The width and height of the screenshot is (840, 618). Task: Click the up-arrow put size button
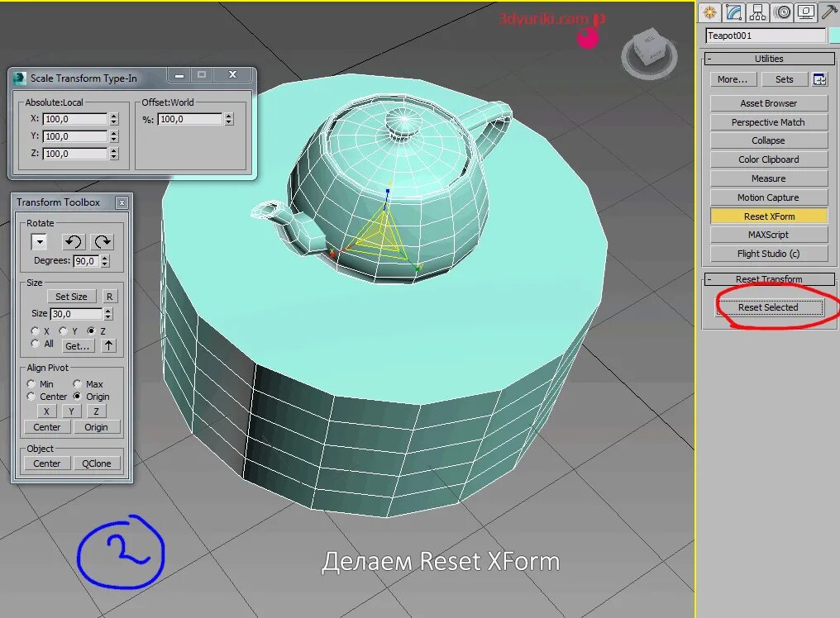click(x=109, y=345)
